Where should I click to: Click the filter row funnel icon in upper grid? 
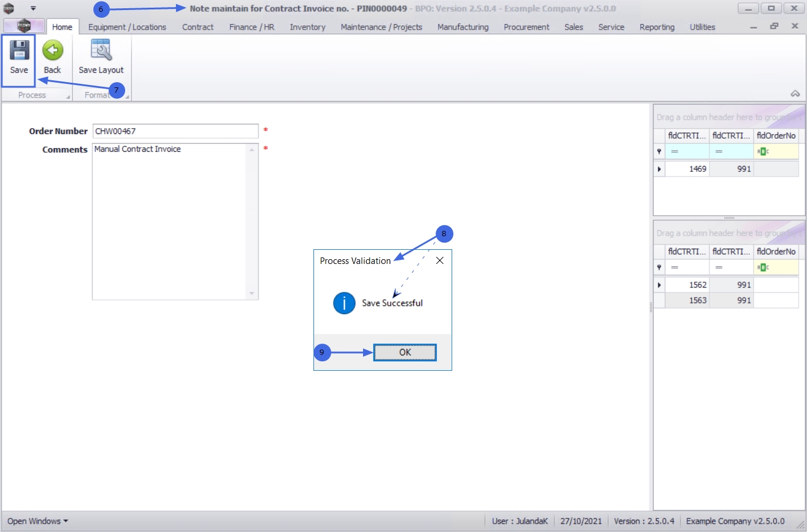pos(659,152)
